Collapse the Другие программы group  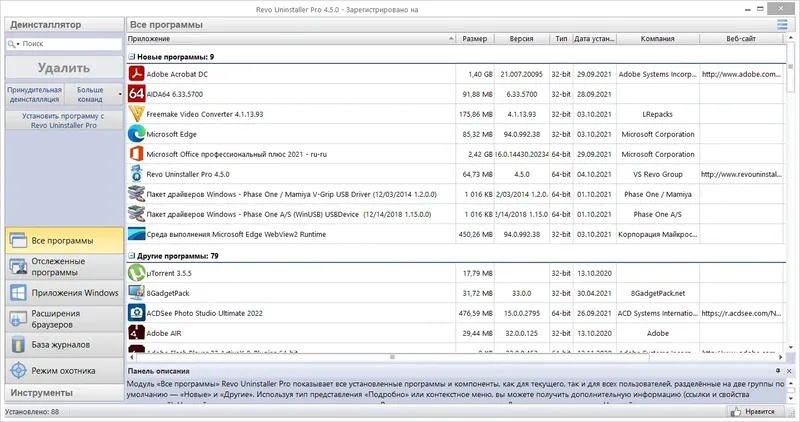pyautogui.click(x=131, y=256)
